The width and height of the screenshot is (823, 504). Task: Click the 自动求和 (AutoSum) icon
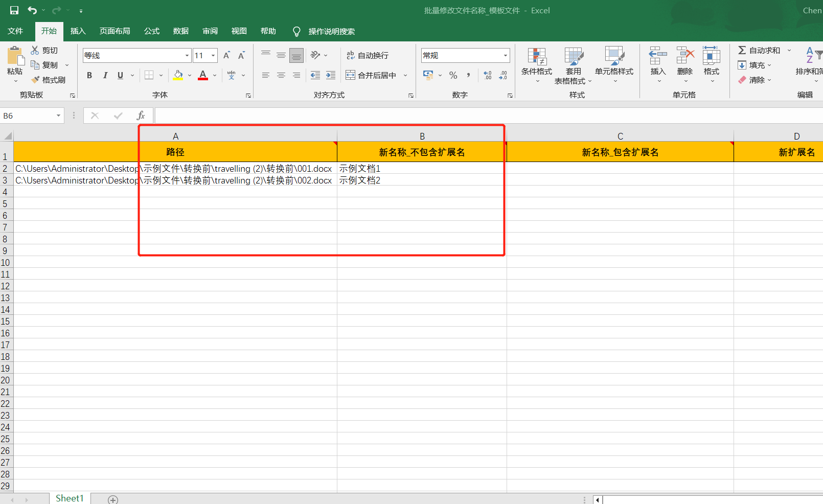click(x=742, y=50)
